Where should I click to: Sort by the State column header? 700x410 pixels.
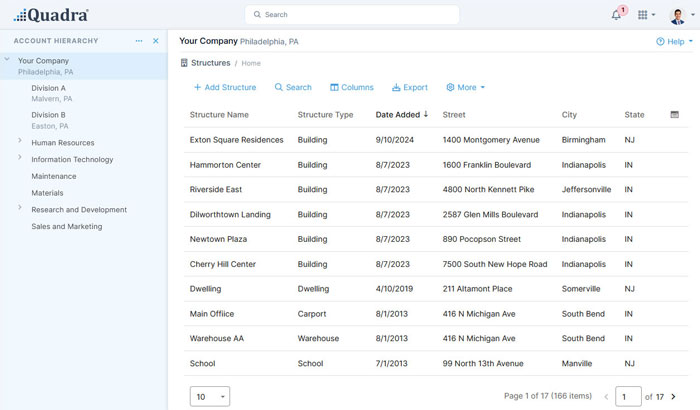634,115
